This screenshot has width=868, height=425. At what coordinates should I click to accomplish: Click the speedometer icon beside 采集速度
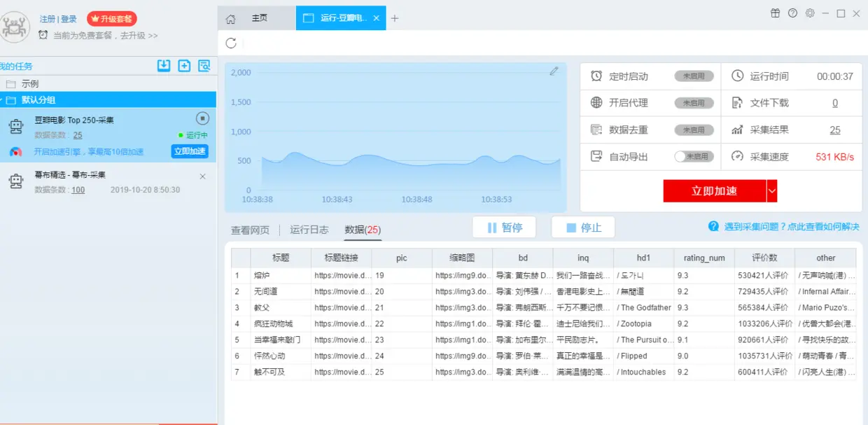pyautogui.click(x=737, y=156)
